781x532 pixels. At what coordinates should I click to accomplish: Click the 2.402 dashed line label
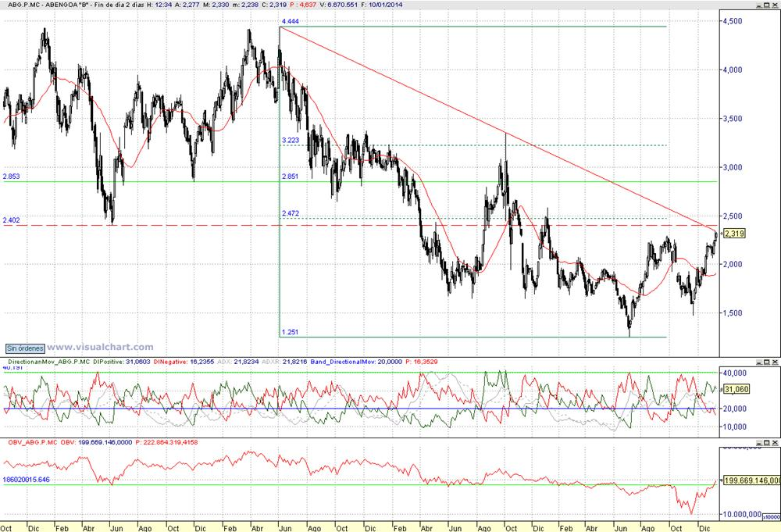pyautogui.click(x=12, y=220)
